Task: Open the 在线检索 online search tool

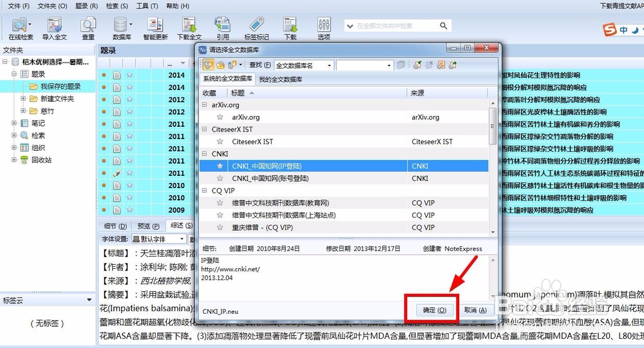Action: point(21,28)
